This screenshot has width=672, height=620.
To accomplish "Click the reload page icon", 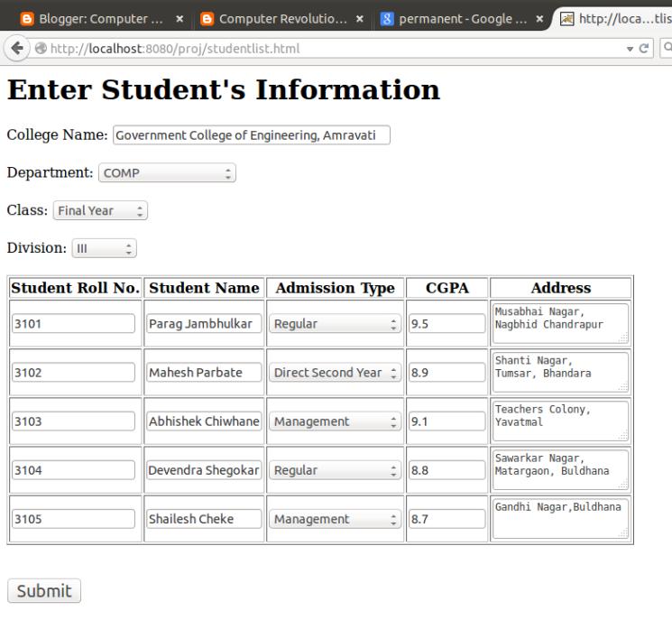I will coord(643,49).
